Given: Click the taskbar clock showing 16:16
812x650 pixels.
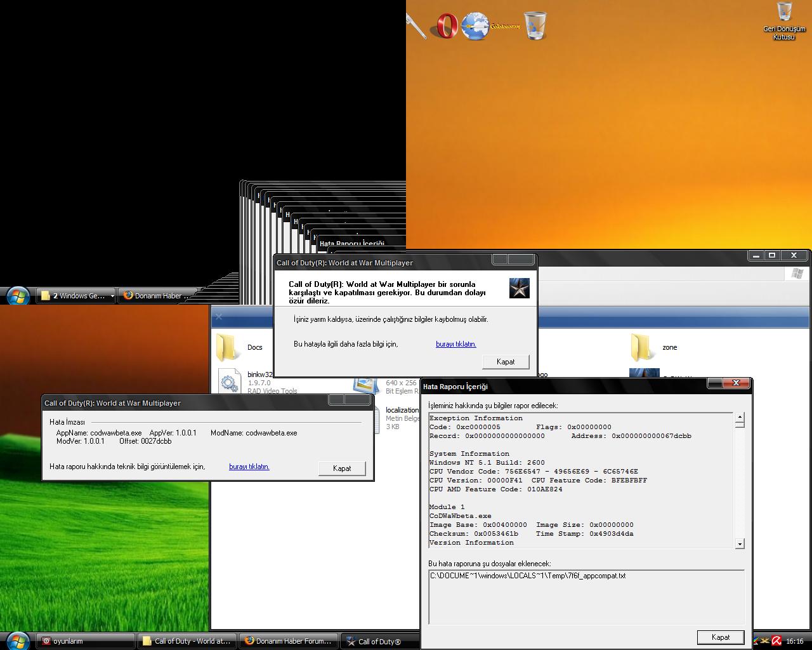Looking at the screenshot, I should tap(794, 641).
